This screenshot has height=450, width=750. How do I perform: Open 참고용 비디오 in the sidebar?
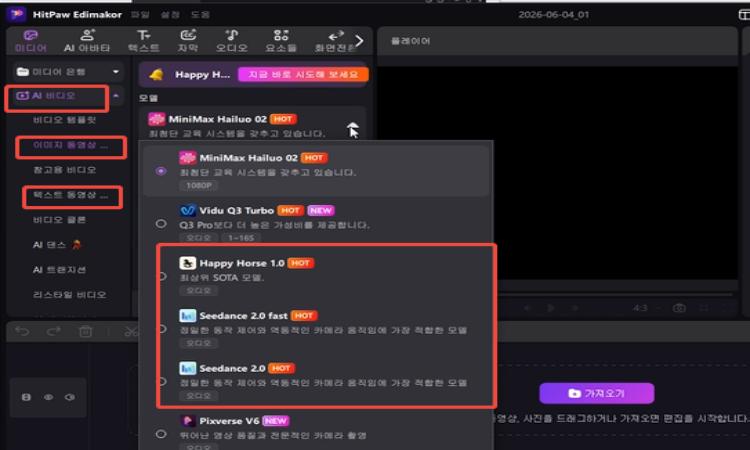click(64, 170)
